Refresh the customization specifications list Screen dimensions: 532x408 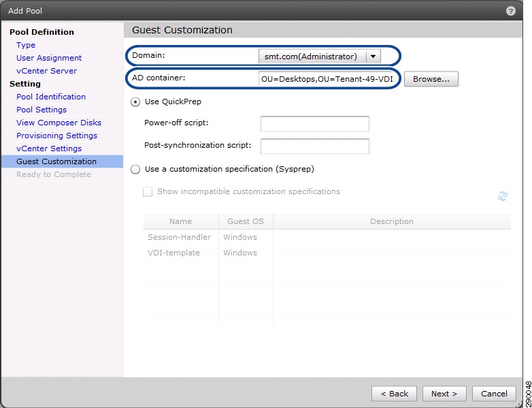[x=503, y=196]
